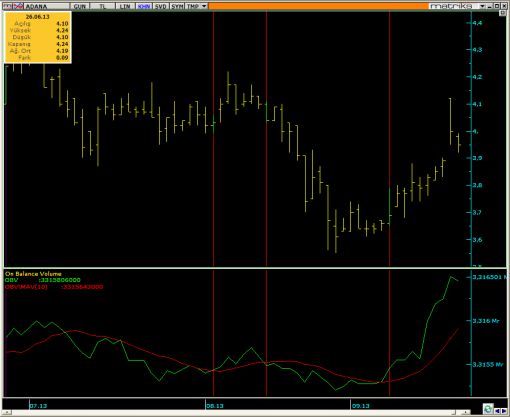Select the SYM toolbar item
The width and height of the screenshot is (510, 417).
pos(177,6)
